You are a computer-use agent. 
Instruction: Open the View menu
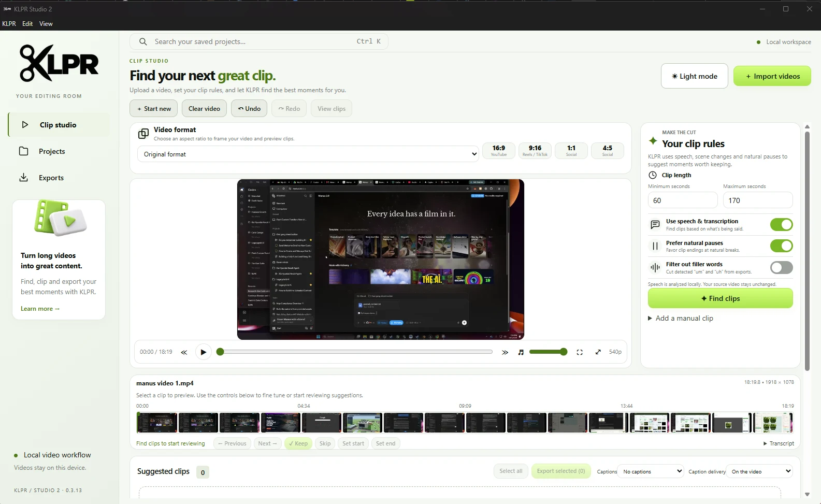[x=46, y=24]
